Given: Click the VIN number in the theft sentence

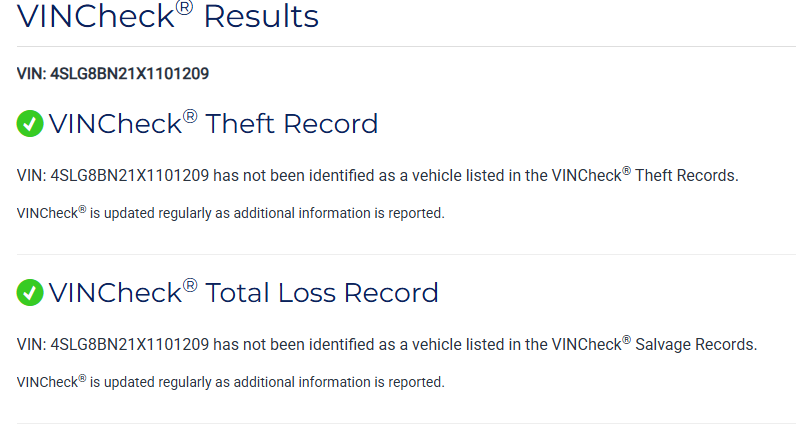Looking at the screenshot, I should (x=129, y=176).
